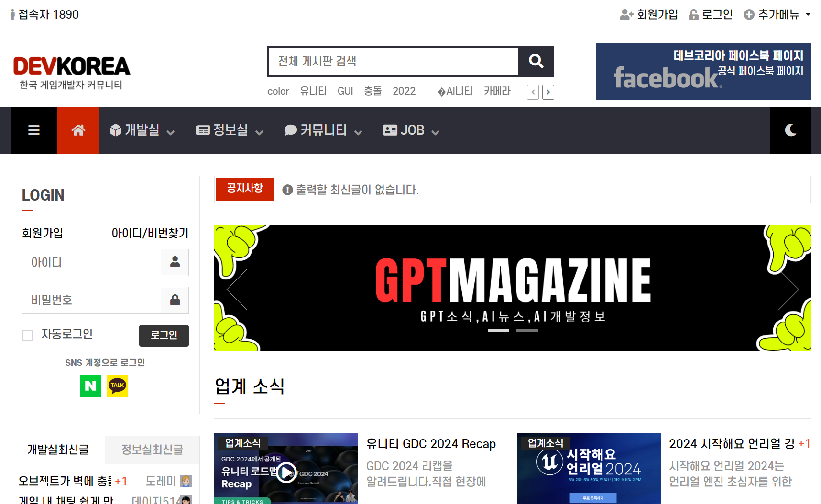Click next keyword arrow under search
Image resolution: width=821 pixels, height=504 pixels.
pos(548,92)
